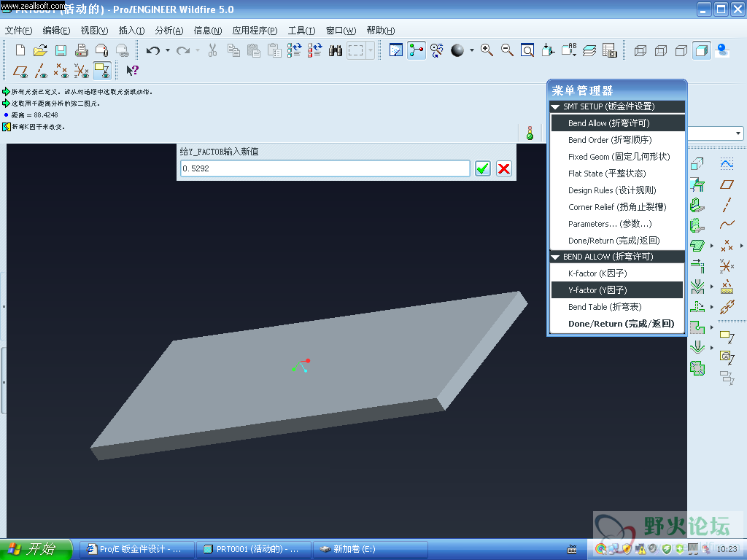Click the orient mode icon
The height and width of the screenshot is (560, 747).
click(x=437, y=50)
